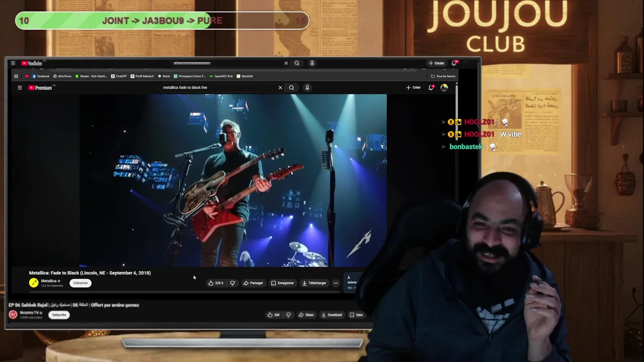This screenshot has width=644, height=362.
Task: Click the background window's search icon
Action: 297,63
